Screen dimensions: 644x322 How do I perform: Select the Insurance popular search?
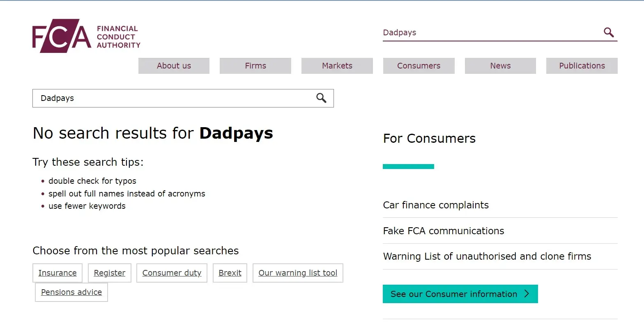pyautogui.click(x=57, y=273)
